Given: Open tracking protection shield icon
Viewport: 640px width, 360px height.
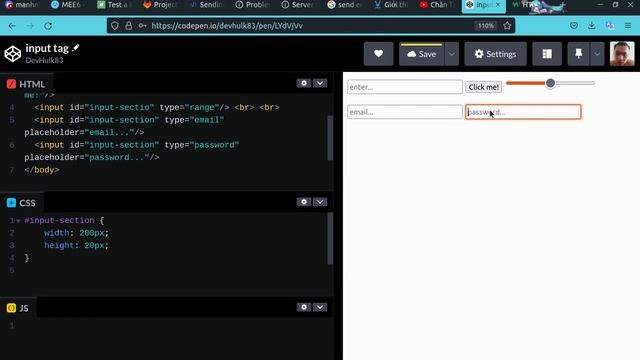Looking at the screenshot, I should pos(115,26).
